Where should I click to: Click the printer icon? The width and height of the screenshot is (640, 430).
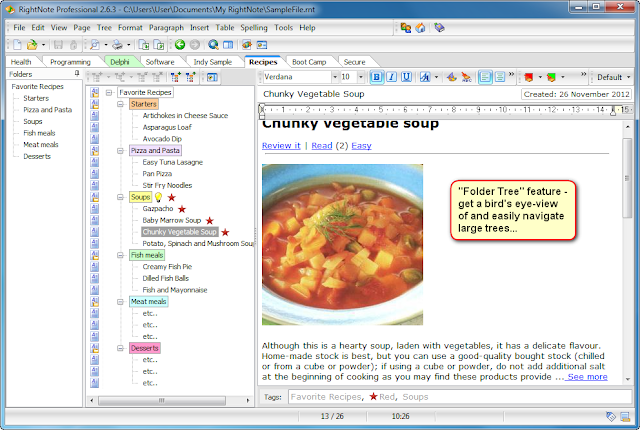[x=118, y=44]
